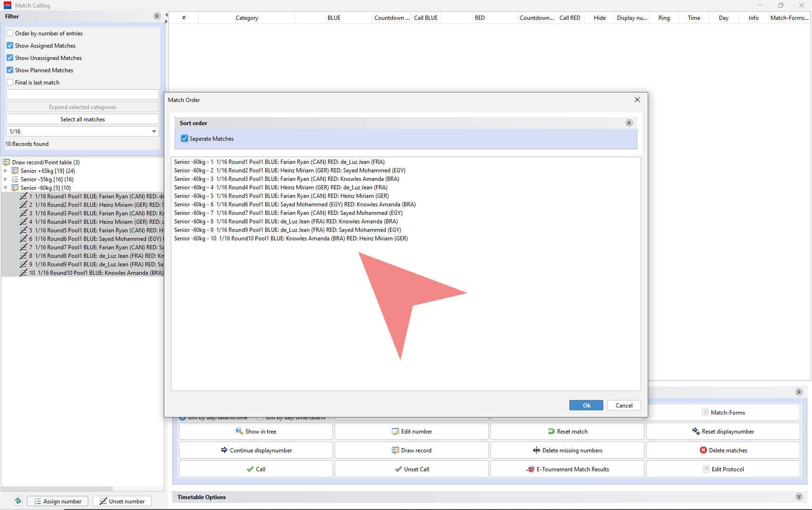Open the 1/16 round dropdown

[x=154, y=132]
